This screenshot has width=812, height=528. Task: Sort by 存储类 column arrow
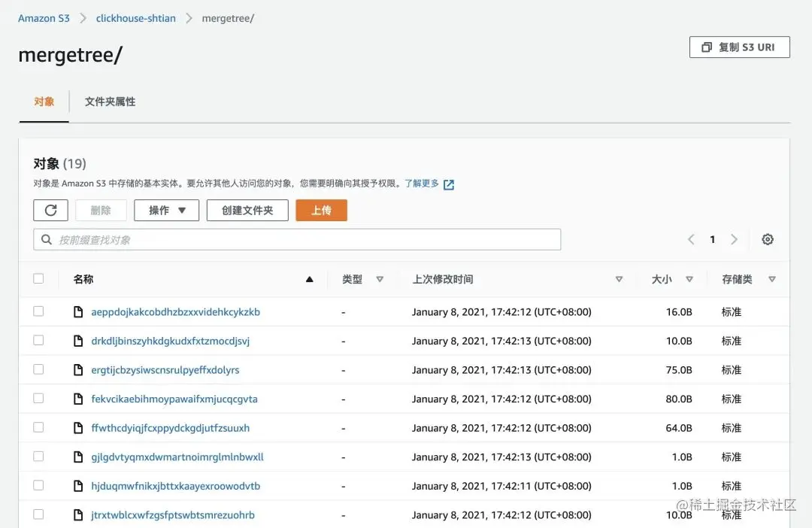pyautogui.click(x=772, y=279)
